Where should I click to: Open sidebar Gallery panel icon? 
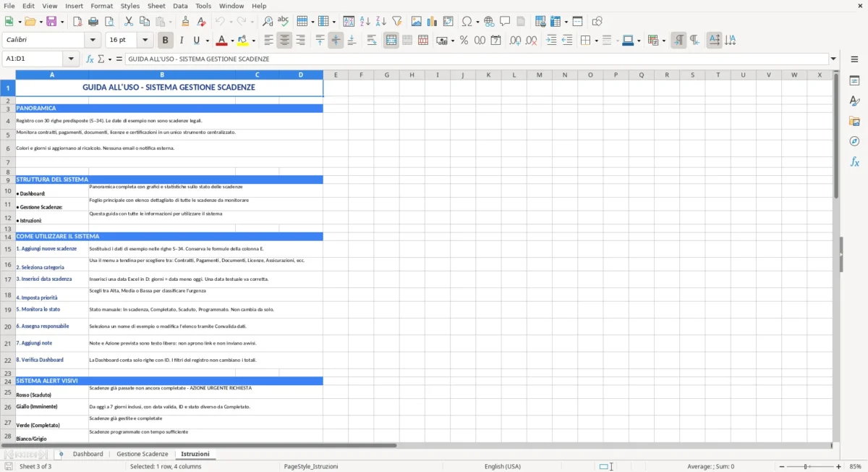point(854,121)
